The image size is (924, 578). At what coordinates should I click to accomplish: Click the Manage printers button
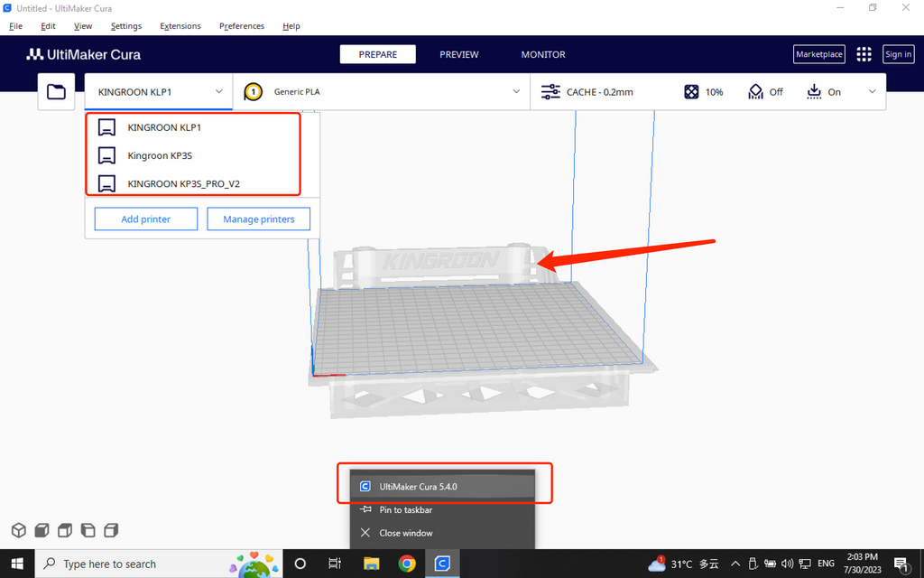(258, 219)
